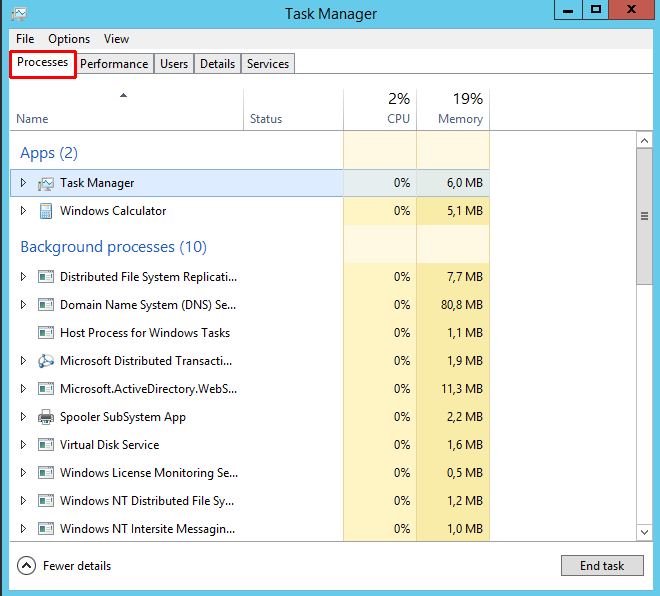Click the Distributed File System Replication icon
660x596 pixels.
tap(46, 277)
